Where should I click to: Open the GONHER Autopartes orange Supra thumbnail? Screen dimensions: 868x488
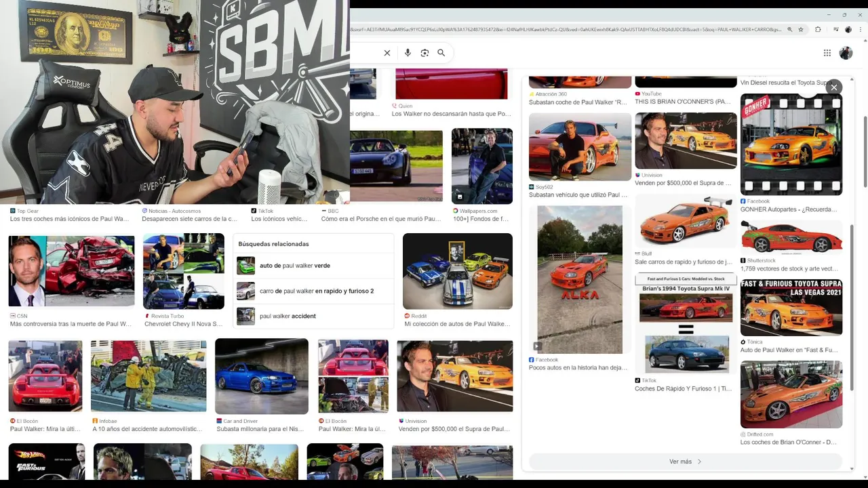pos(791,144)
